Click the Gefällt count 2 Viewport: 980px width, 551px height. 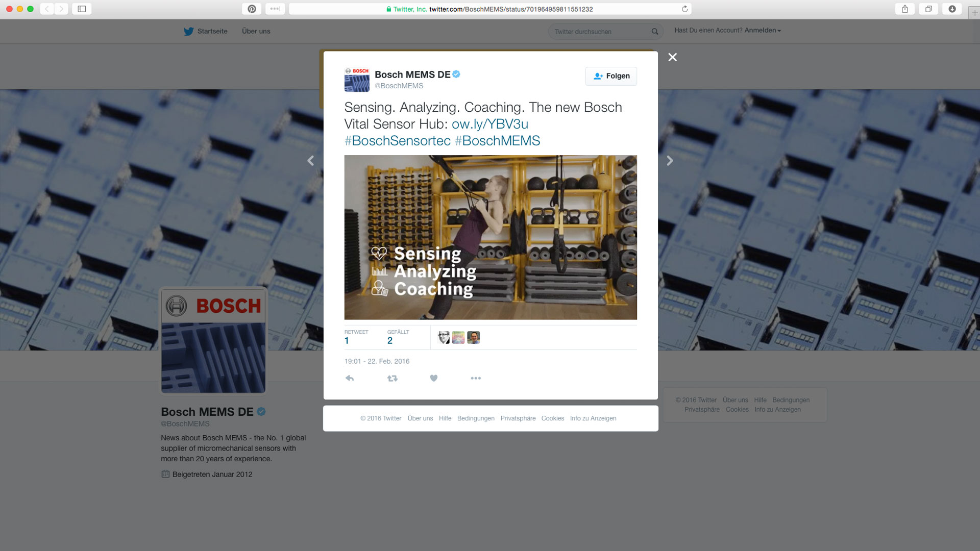coord(390,341)
